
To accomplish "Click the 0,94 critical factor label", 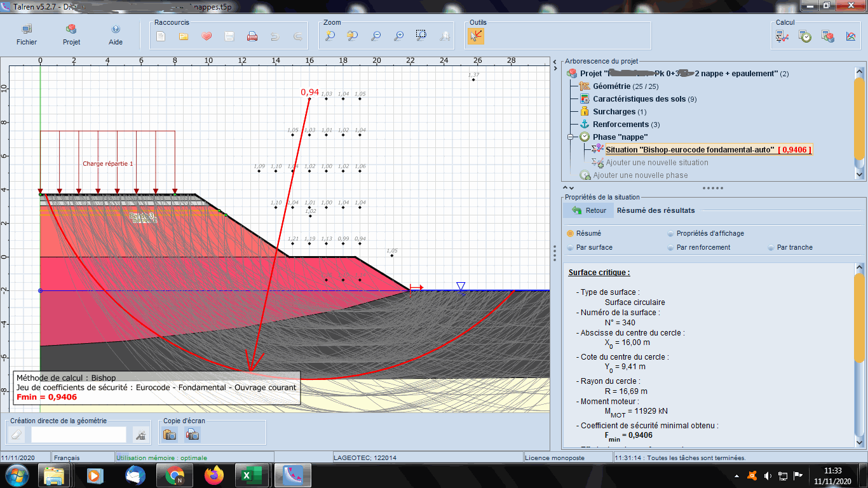I will [x=309, y=92].
